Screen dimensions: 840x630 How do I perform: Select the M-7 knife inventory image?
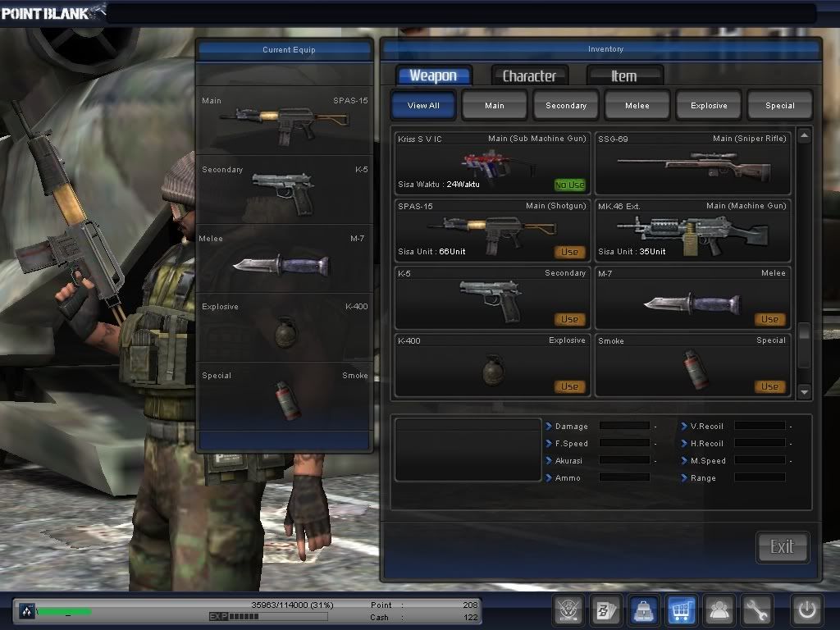pyautogui.click(x=692, y=304)
